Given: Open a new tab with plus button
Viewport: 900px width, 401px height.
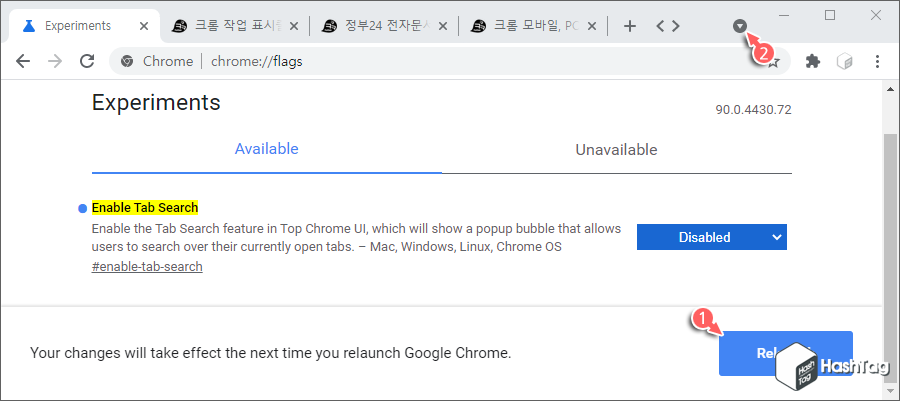Looking at the screenshot, I should click(x=630, y=26).
